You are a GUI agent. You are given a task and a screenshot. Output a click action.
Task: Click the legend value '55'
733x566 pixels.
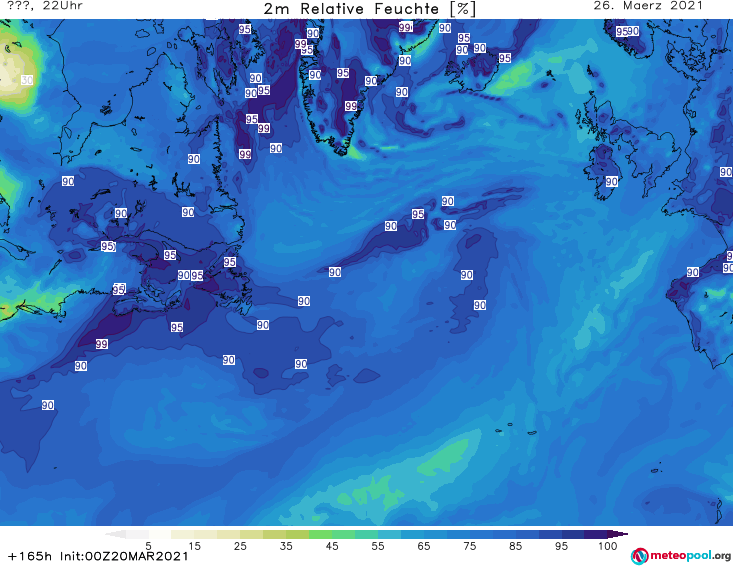pyautogui.click(x=378, y=546)
